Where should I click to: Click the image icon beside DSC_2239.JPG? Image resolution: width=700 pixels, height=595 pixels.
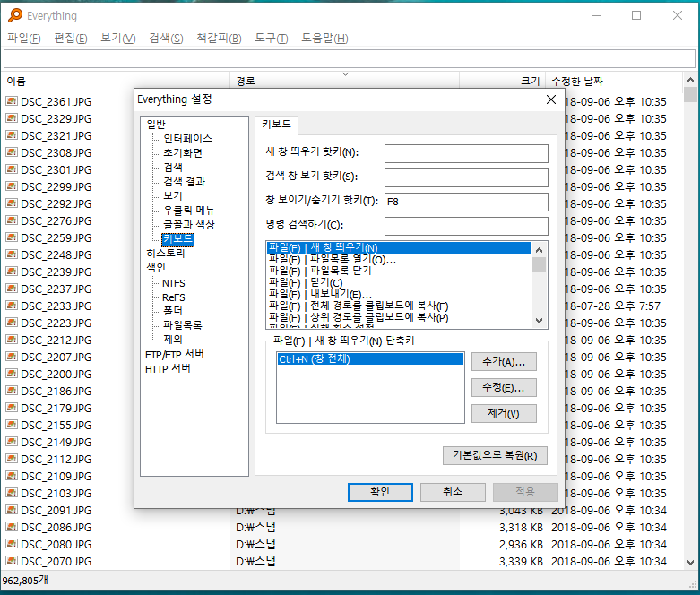(x=12, y=272)
